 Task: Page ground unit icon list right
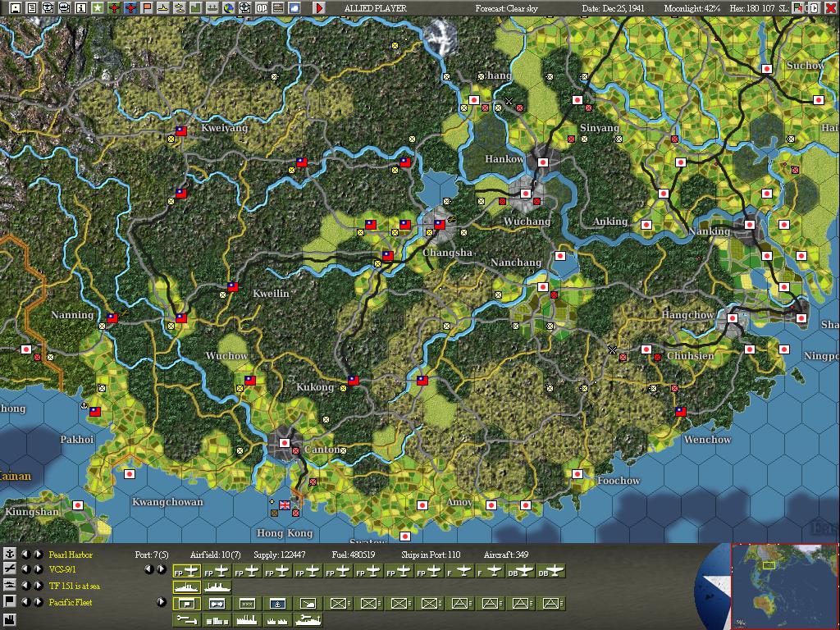point(162,602)
